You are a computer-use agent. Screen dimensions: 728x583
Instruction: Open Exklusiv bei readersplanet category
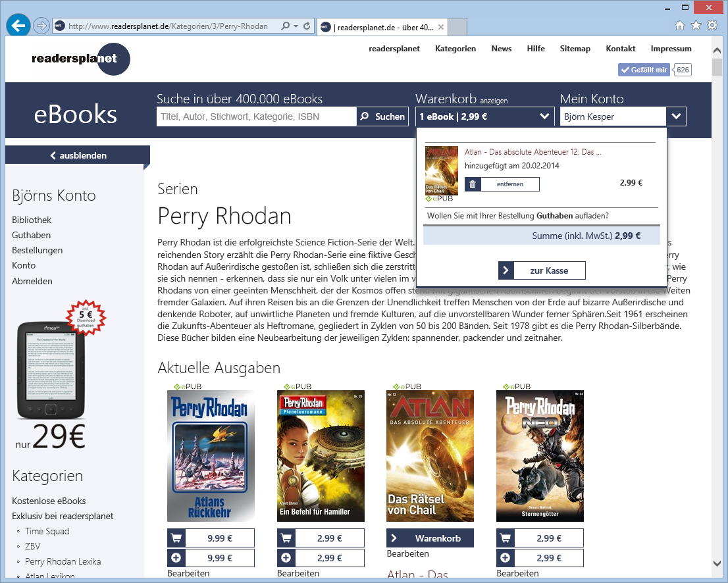(63, 516)
